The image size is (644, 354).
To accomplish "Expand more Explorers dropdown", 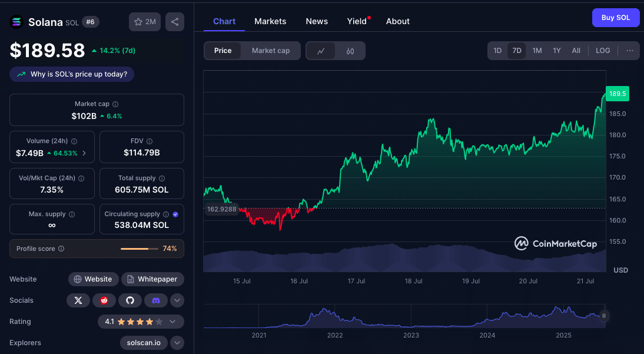I will point(177,343).
